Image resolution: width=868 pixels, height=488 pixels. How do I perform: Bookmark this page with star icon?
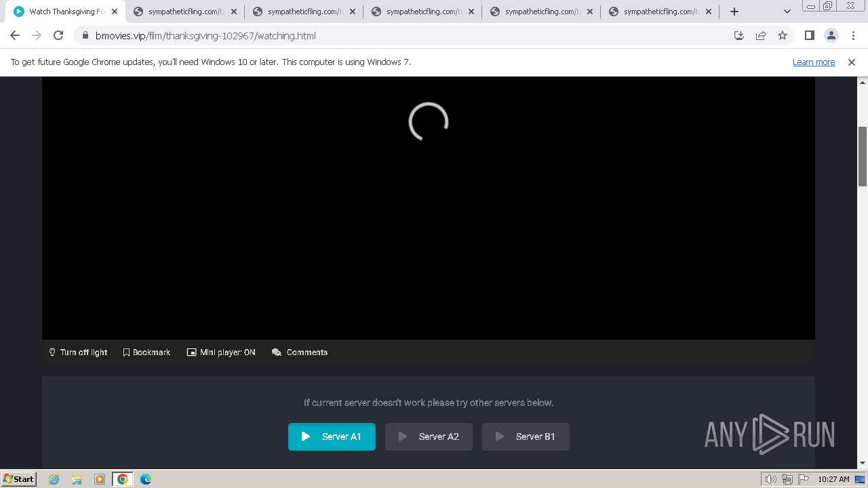click(783, 35)
